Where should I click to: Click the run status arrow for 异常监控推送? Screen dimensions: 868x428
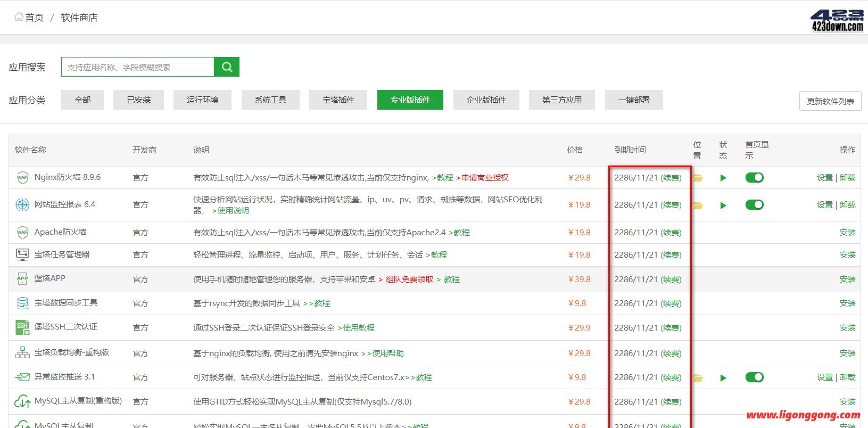(x=723, y=377)
